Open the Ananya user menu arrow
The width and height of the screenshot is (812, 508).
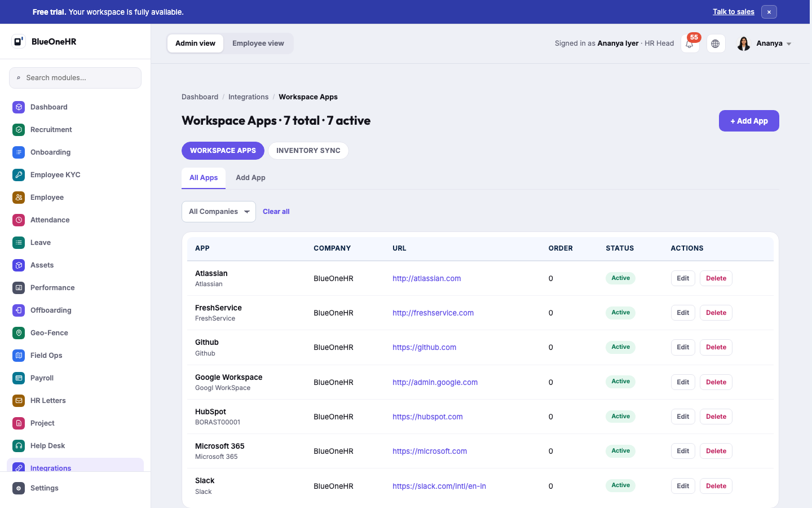789,44
